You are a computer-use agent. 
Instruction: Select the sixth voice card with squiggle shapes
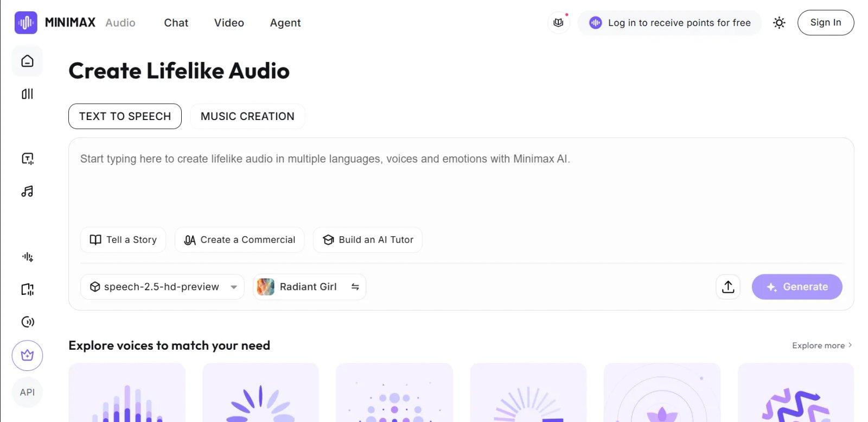(796, 393)
